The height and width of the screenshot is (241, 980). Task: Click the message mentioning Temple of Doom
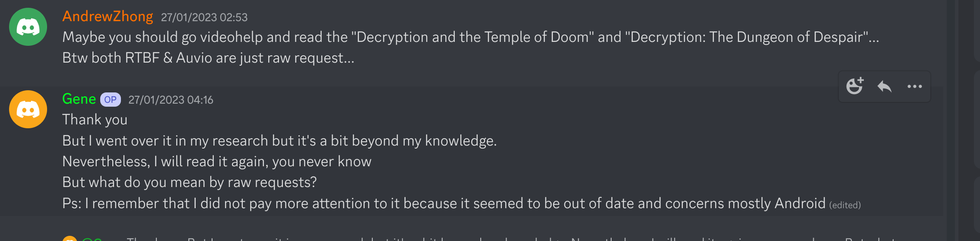[470, 37]
